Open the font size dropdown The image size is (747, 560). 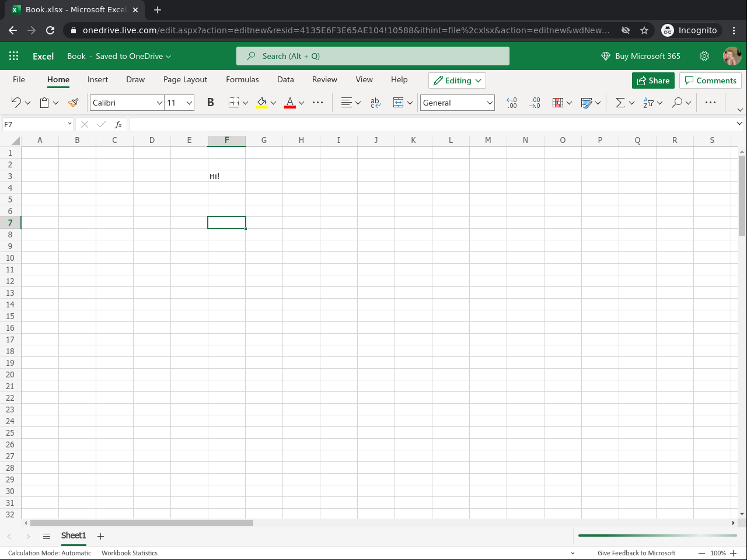190,103
